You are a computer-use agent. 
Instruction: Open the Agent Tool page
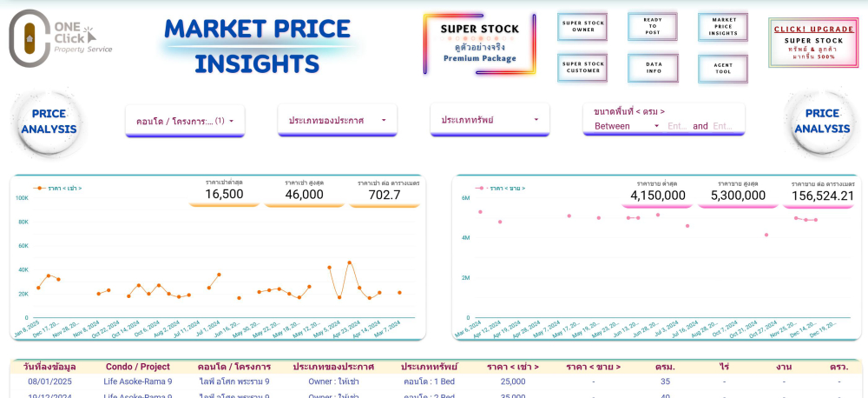point(722,68)
